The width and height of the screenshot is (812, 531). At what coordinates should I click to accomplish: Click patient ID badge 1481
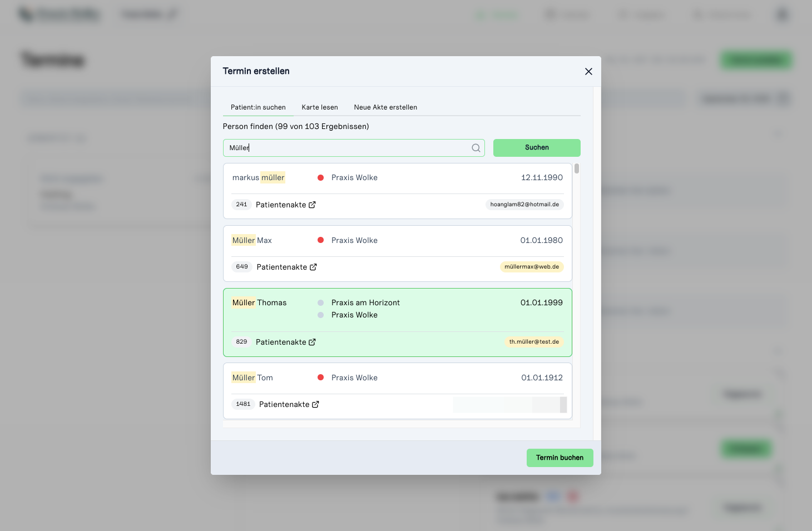click(x=243, y=404)
